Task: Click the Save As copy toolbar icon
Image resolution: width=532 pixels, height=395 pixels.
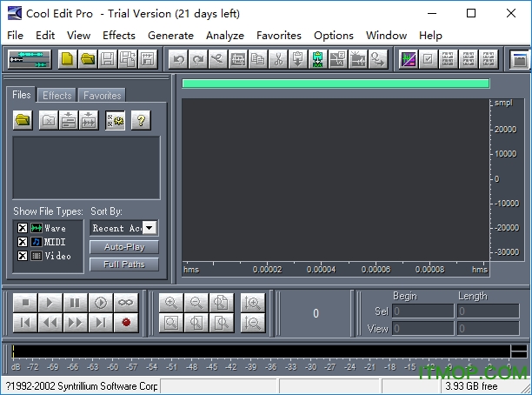Action: coord(128,59)
